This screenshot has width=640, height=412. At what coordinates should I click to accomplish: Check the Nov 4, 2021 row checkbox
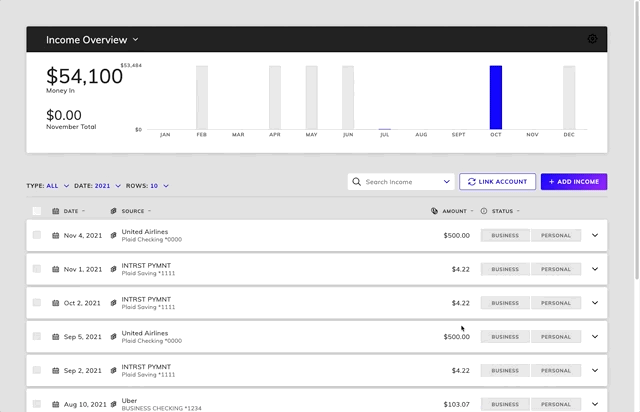(x=37, y=235)
